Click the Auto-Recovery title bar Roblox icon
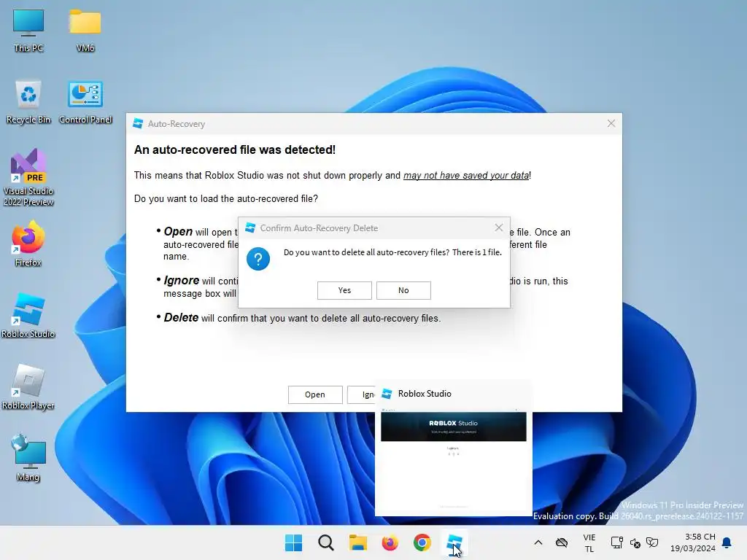747x560 pixels. (138, 124)
